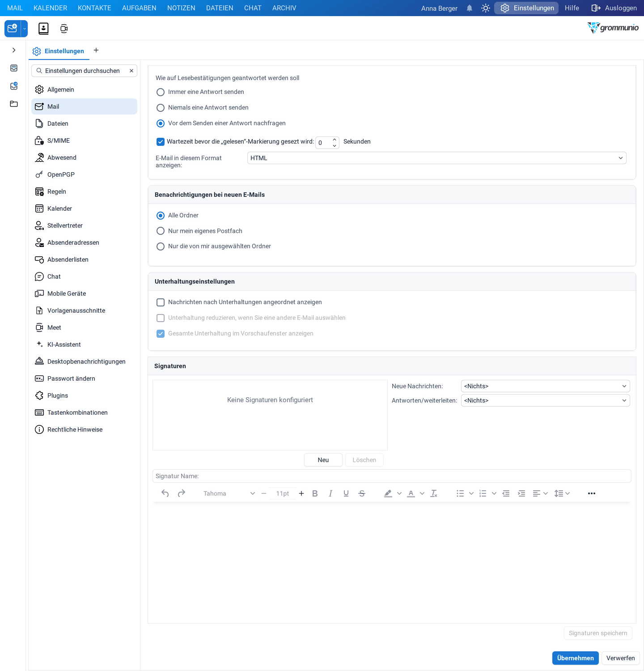Open the 'Antworten/weiterleiten' signature dropdown

pos(545,400)
